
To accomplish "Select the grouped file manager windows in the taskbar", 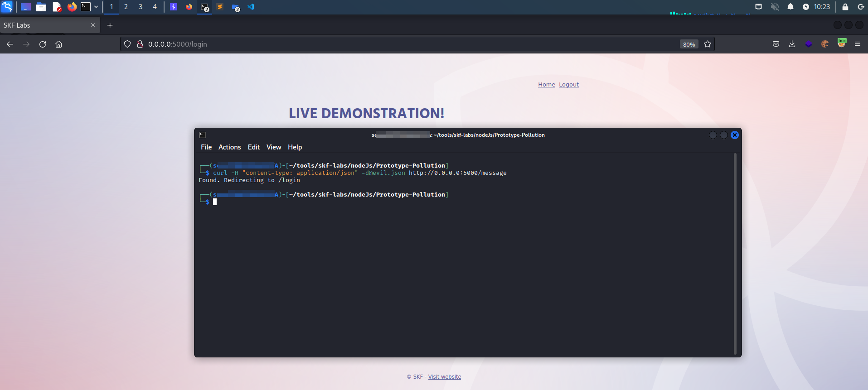I will coord(236,7).
